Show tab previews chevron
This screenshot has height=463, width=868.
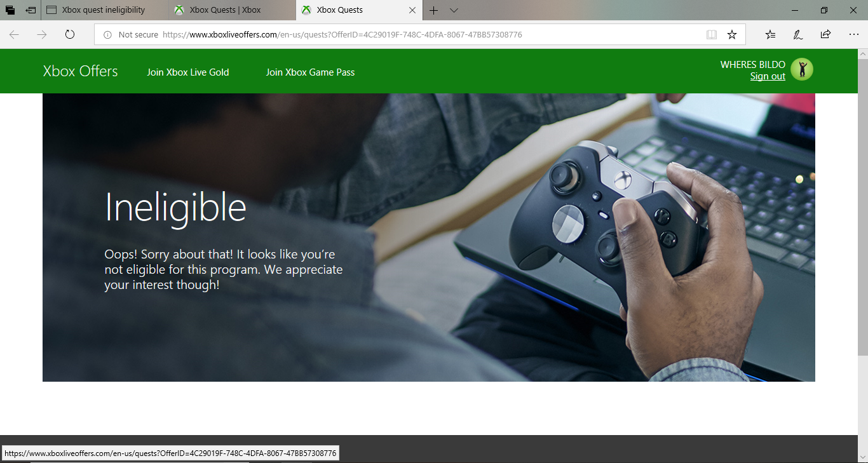point(454,10)
